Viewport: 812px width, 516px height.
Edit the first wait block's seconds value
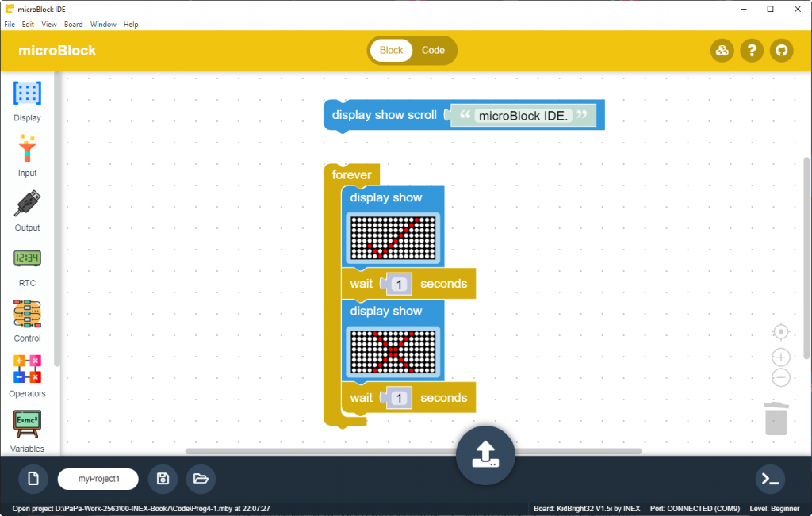[x=399, y=284]
